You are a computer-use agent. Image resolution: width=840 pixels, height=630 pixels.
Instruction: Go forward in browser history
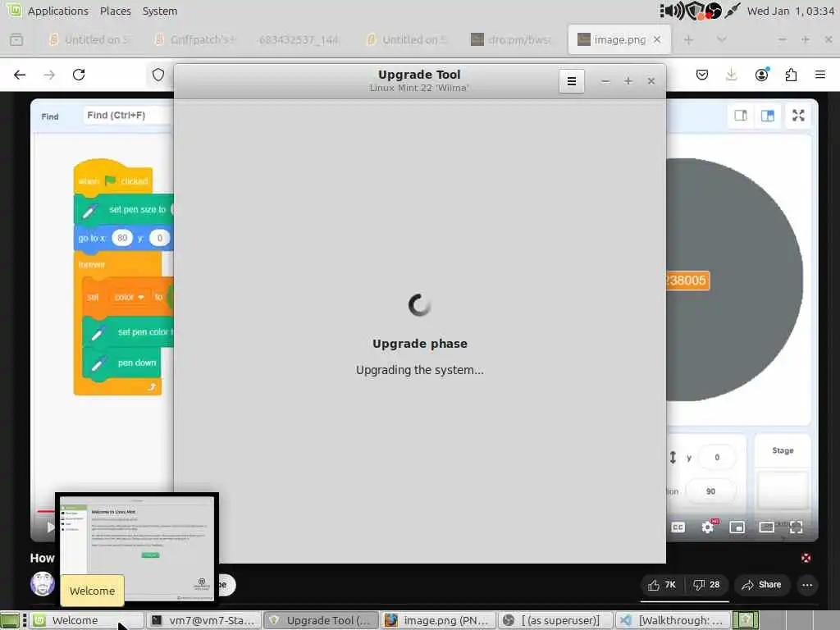click(x=49, y=75)
